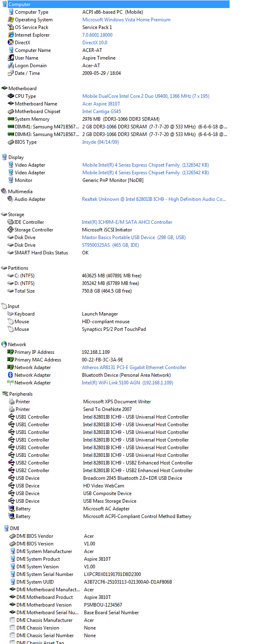Open the Realtek Unknown audio adapter link

pyautogui.click(x=154, y=199)
